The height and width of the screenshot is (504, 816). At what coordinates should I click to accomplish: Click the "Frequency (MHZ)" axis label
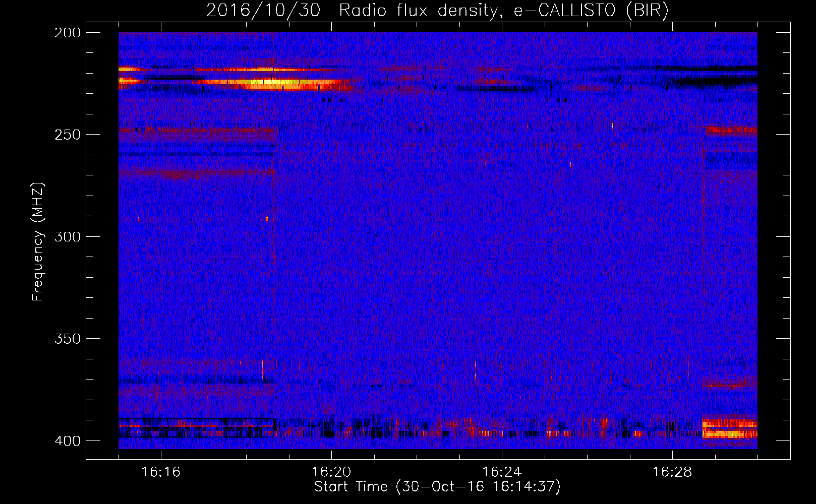(x=38, y=241)
